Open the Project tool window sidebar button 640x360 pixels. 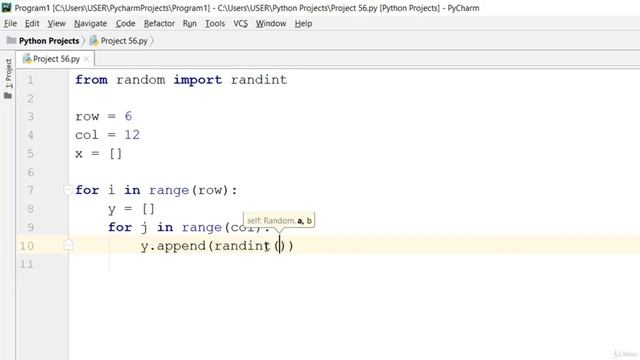(x=8, y=73)
